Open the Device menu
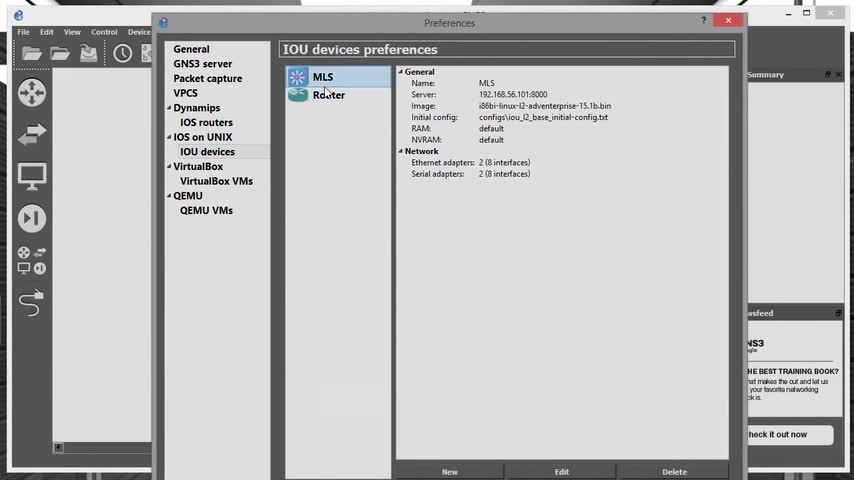 pyautogui.click(x=139, y=32)
